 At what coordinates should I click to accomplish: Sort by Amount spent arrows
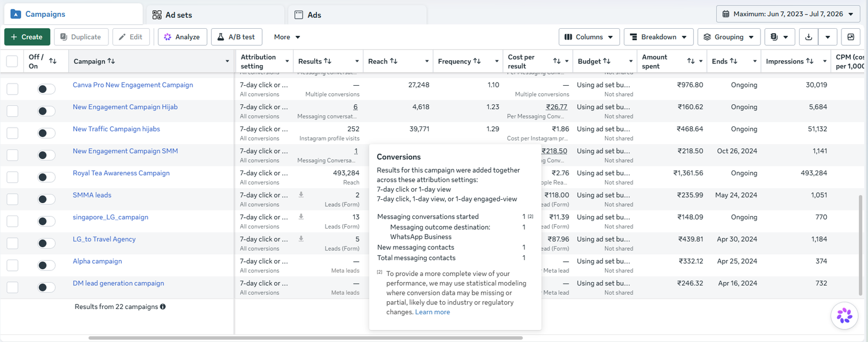tap(691, 61)
